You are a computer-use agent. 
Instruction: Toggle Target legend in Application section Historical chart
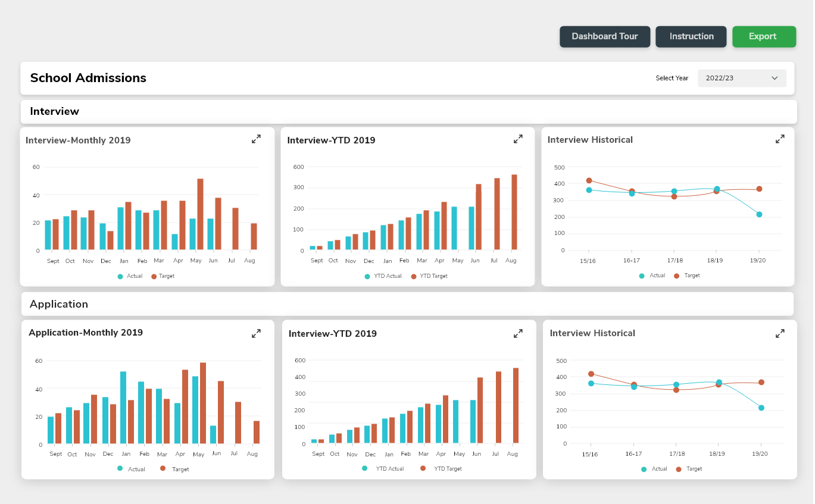point(689,469)
